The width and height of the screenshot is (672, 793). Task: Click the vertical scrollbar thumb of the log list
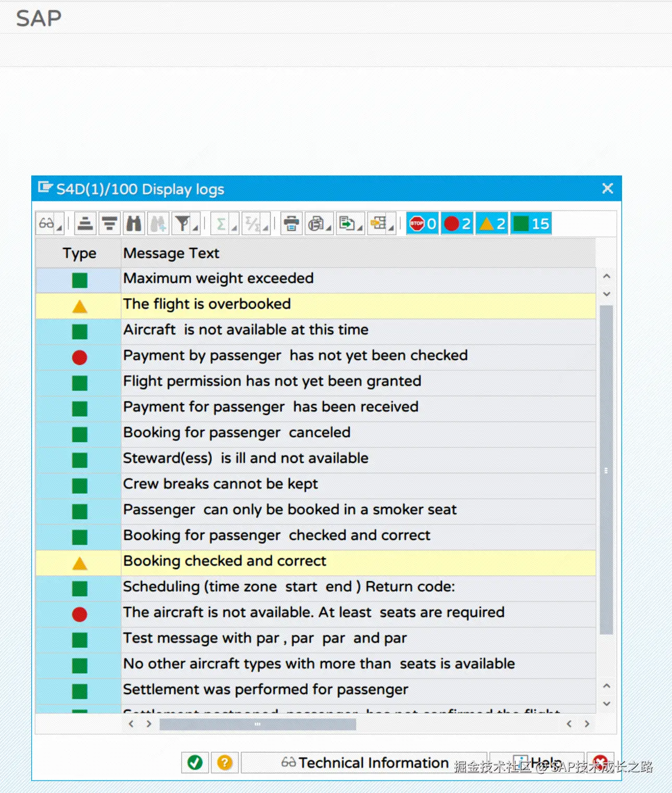[606, 470]
